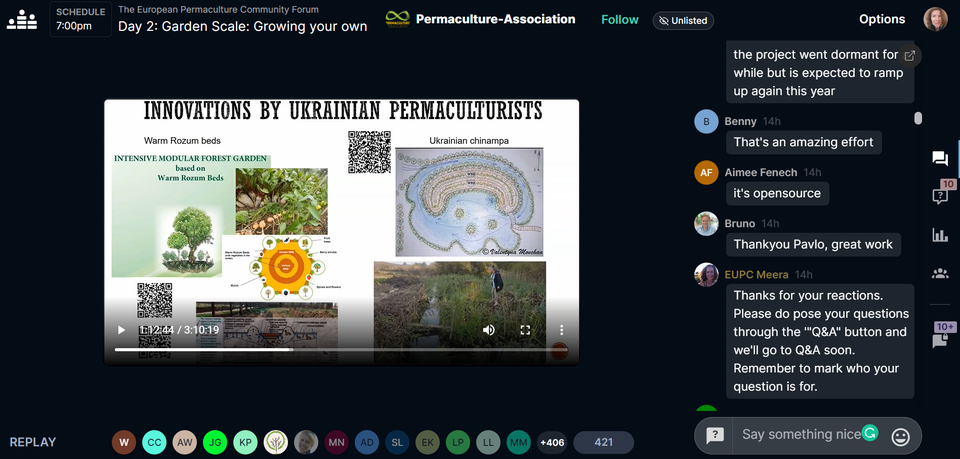Open Q&A panel with 10 badge
Viewport: 960px width, 459px height.
click(940, 196)
